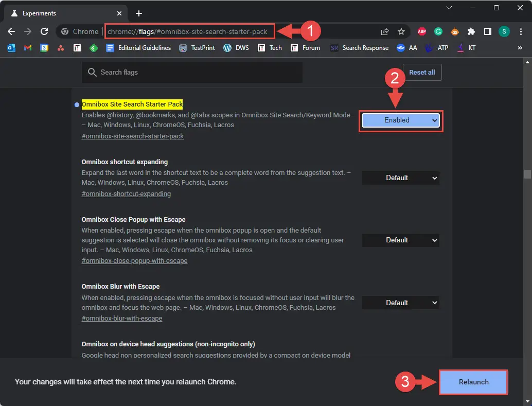The width and height of the screenshot is (532, 406).
Task: Open the Extensions puzzle menu
Action: point(471,31)
